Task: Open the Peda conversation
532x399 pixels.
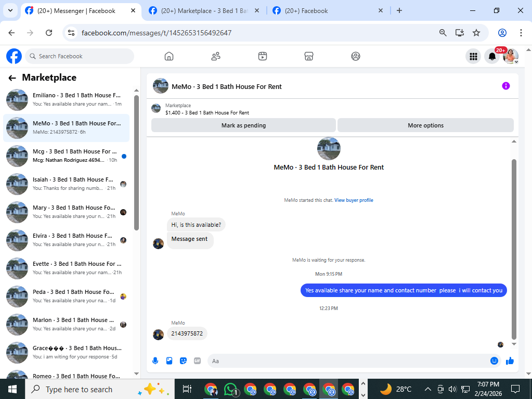Action: (66, 297)
